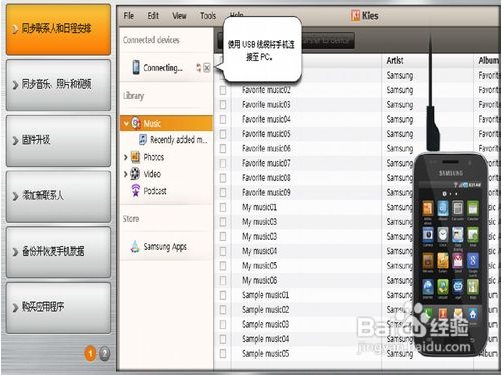Open the Tools menu

[208, 16]
